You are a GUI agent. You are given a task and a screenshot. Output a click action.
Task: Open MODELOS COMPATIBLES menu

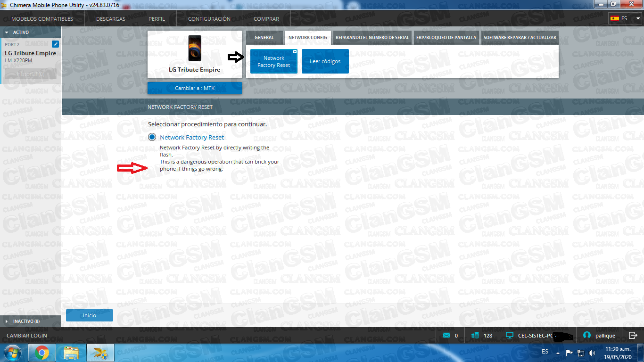[42, 19]
